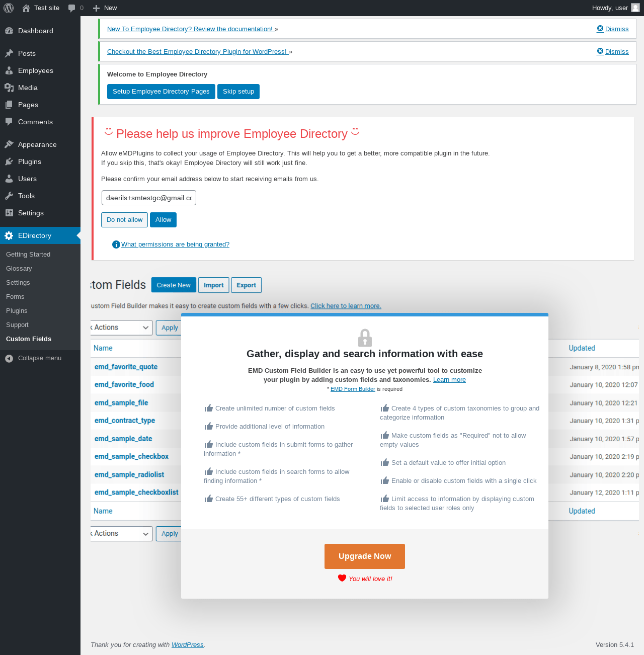This screenshot has width=644, height=655.
Task: Click the Pages icon in sidebar
Action: click(9, 105)
